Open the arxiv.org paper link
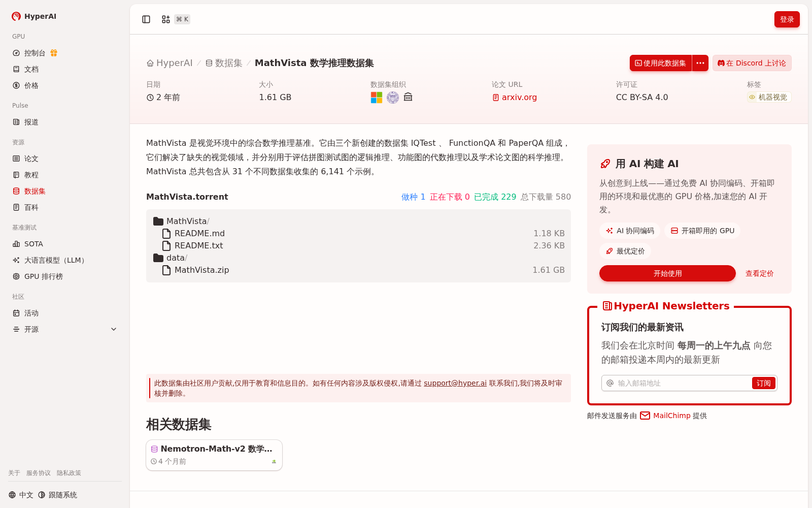Image resolution: width=812 pixels, height=508 pixels. [515, 97]
